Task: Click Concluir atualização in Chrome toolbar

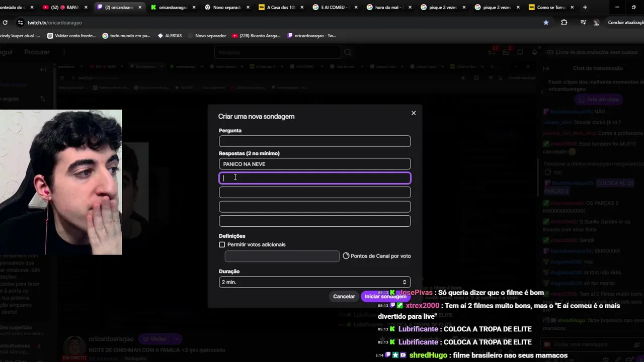Action: tap(625, 23)
